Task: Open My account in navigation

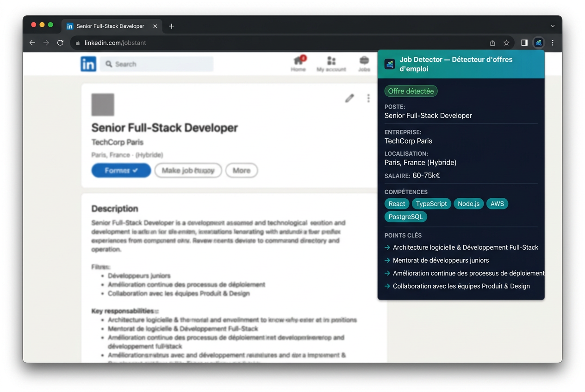Action: (x=331, y=64)
